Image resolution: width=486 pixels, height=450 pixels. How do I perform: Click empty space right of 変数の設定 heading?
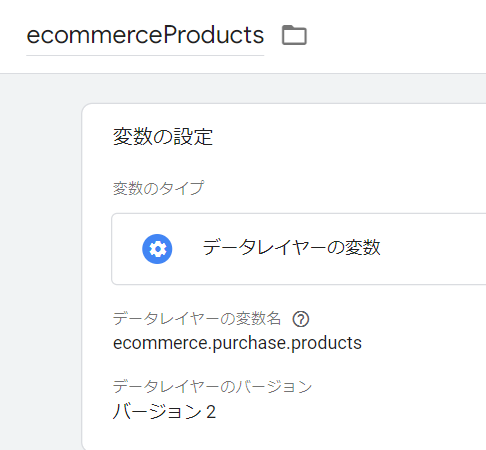350,137
